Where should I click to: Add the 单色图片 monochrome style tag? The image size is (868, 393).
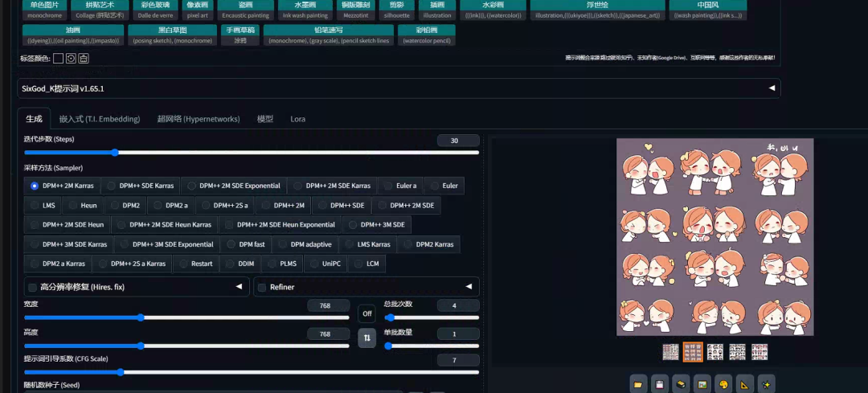click(x=45, y=10)
